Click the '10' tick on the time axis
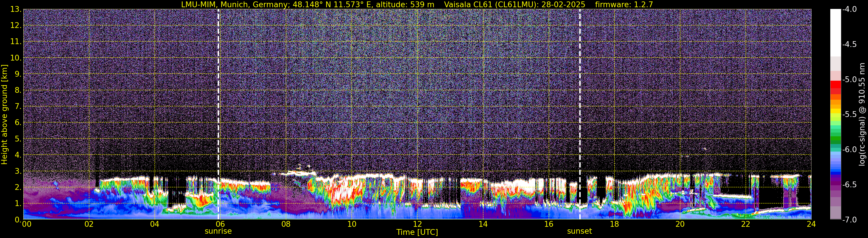The height and width of the screenshot is (238, 868). 352,224
